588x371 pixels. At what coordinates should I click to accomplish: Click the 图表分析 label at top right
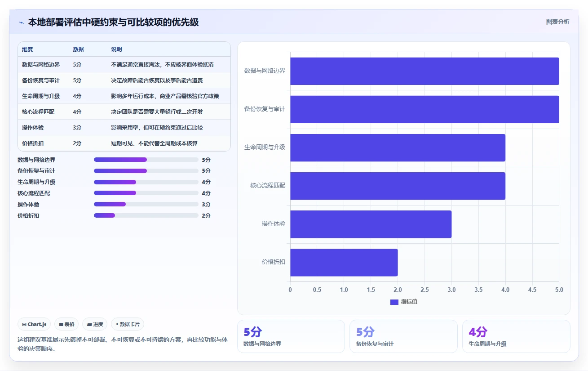point(557,22)
